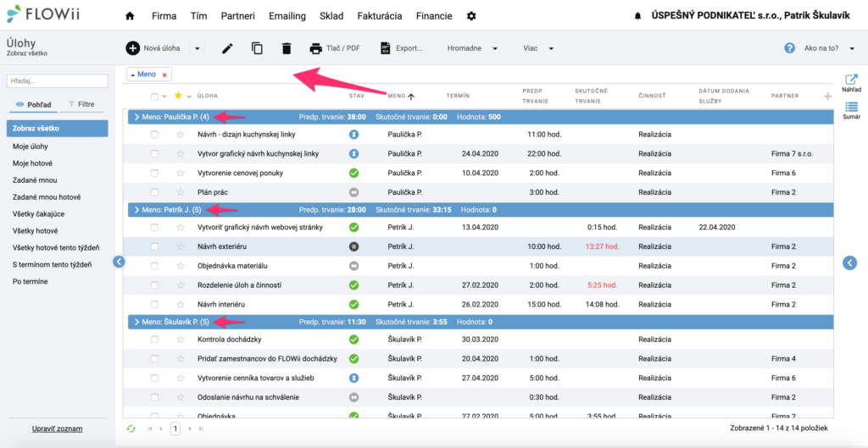This screenshot has height=448, width=868.
Task: Open dropdown next to header star
Action: [x=189, y=97]
